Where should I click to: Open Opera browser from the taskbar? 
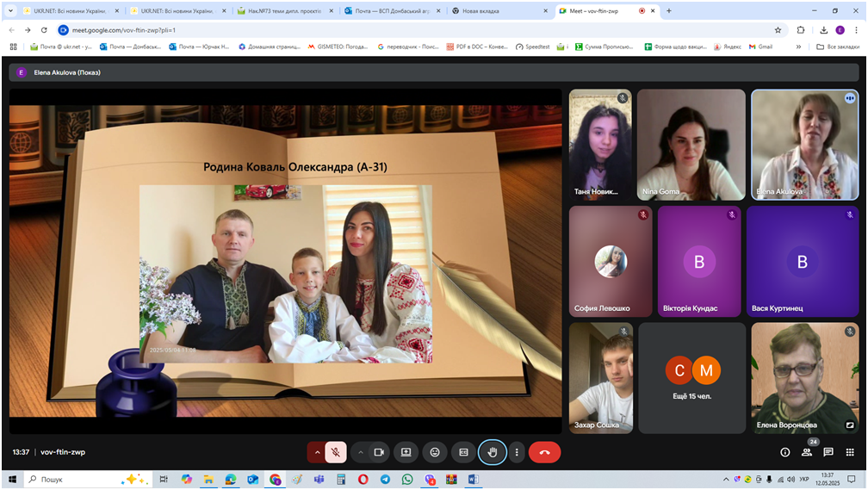363,480
